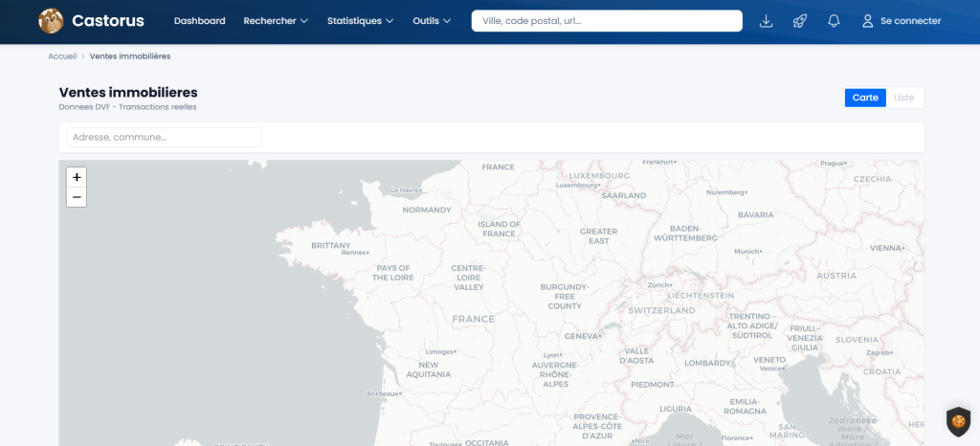Switch view to Carte

865,98
